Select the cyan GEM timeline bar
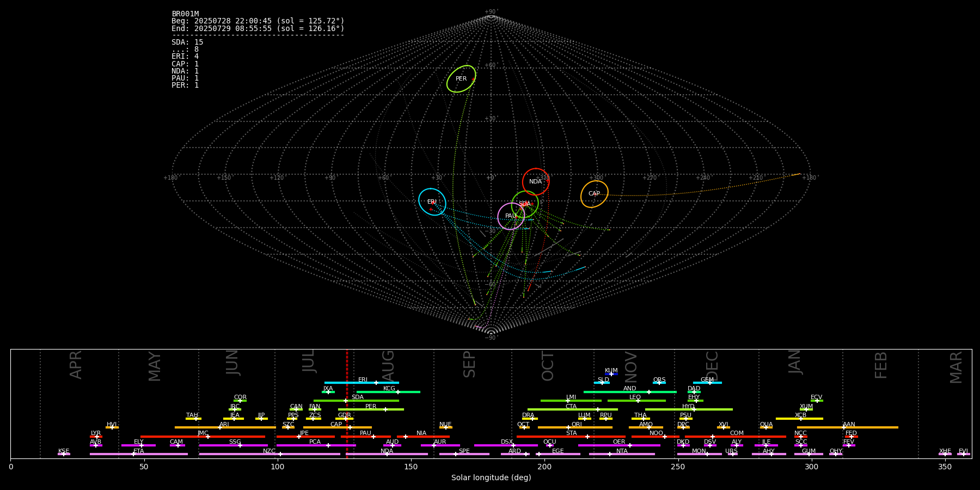Viewport: 980px width, 490px height. [x=707, y=383]
